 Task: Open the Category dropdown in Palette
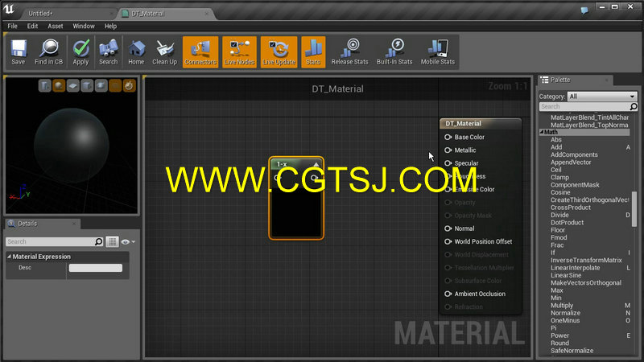[602, 97]
